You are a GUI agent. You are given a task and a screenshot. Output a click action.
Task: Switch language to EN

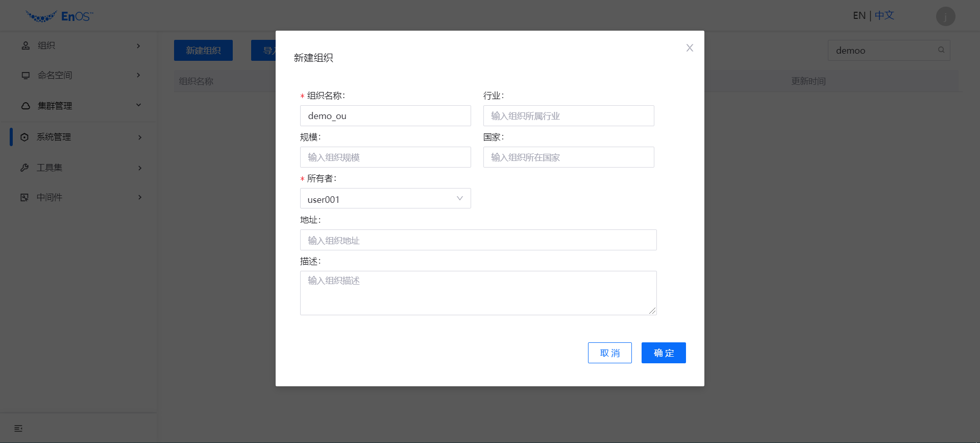click(859, 16)
